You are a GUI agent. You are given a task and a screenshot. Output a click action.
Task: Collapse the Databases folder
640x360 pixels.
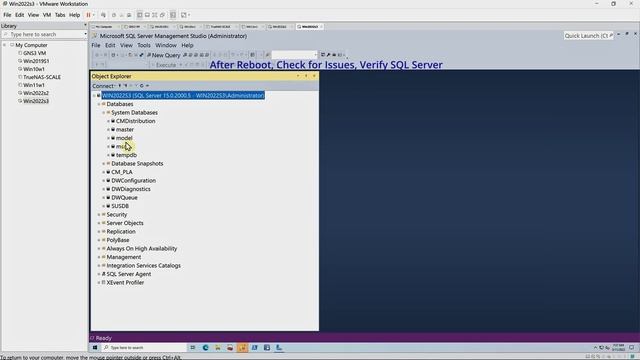[99, 104]
